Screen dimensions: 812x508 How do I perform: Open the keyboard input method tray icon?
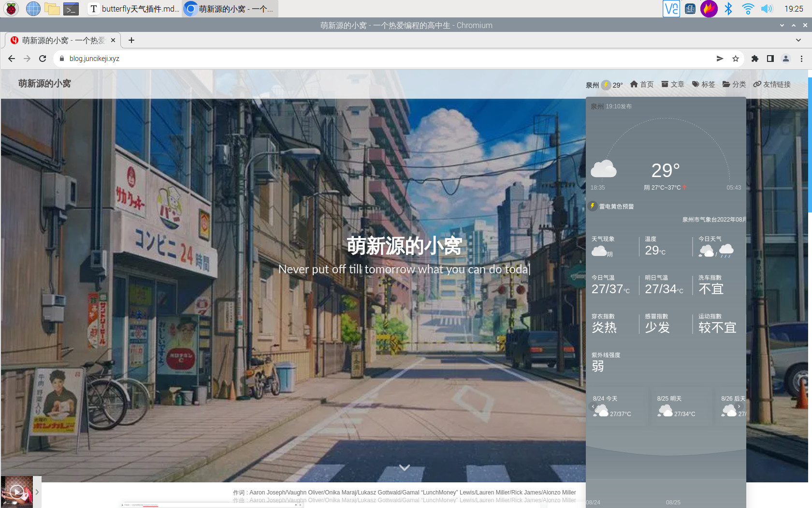click(x=690, y=9)
